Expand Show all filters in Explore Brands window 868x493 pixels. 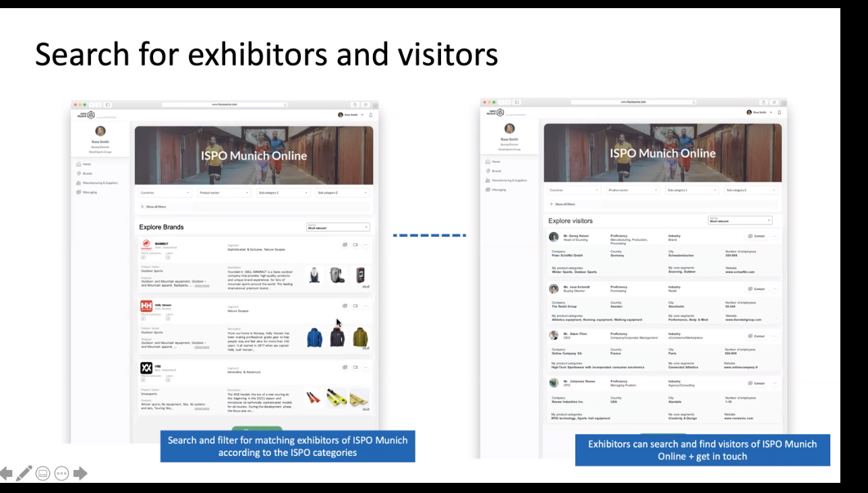pos(153,206)
